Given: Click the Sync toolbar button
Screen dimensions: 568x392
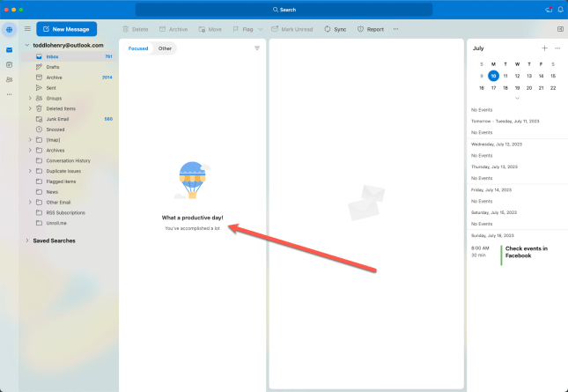Looking at the screenshot, I should tap(335, 29).
